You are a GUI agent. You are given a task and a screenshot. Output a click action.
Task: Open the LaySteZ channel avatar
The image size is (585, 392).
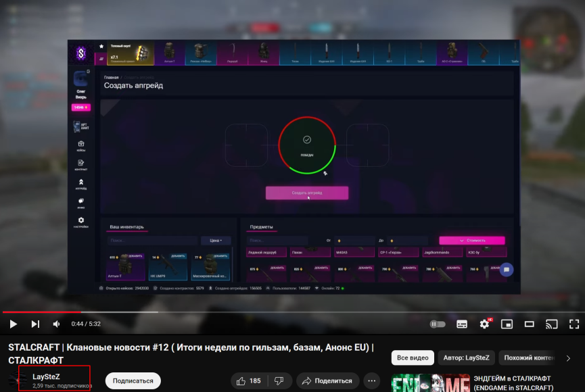pyautogui.click(x=17, y=381)
